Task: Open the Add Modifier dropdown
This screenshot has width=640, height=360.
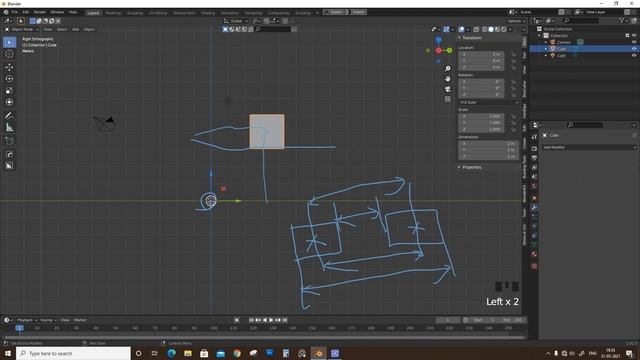Action: click(x=589, y=147)
